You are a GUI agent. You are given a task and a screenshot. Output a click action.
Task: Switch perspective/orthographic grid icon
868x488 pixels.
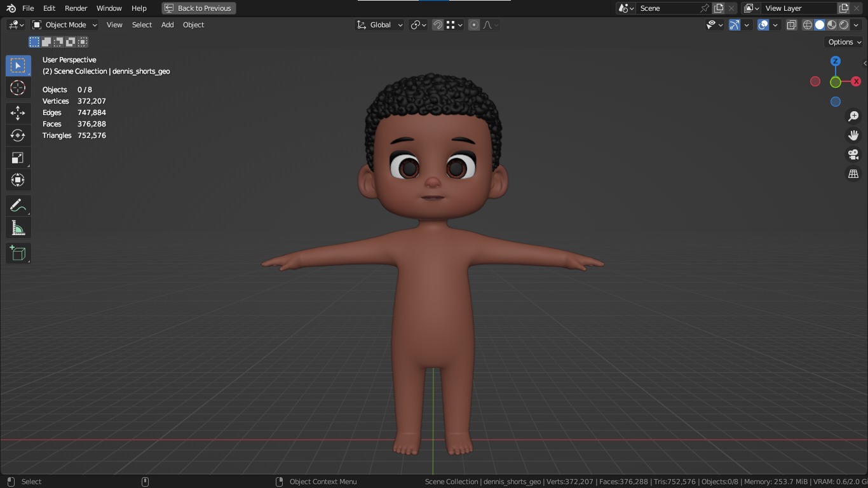point(853,173)
